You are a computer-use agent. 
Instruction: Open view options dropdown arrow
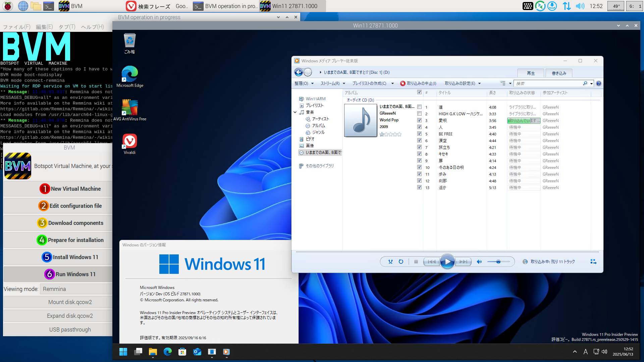click(510, 83)
